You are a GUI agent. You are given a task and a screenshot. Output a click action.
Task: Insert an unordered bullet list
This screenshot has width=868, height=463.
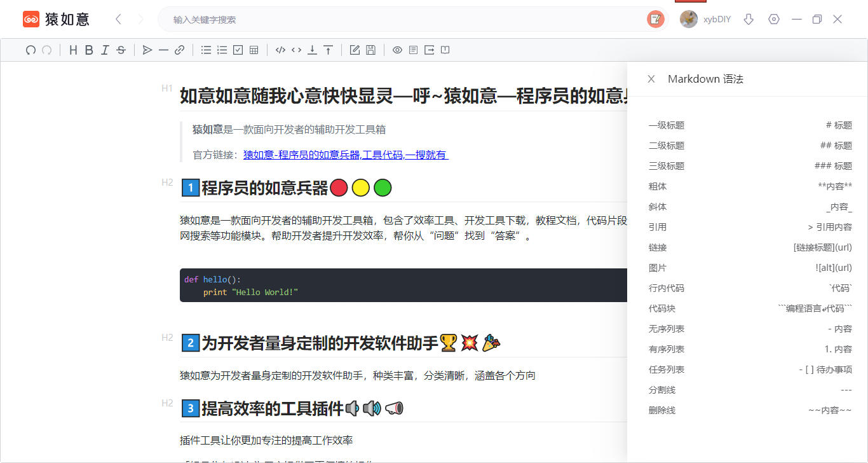[x=206, y=50]
